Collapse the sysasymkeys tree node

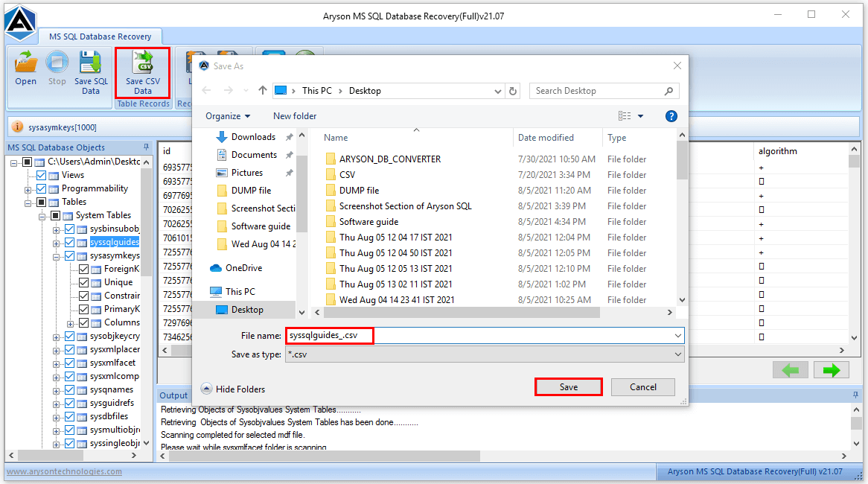[56, 257]
